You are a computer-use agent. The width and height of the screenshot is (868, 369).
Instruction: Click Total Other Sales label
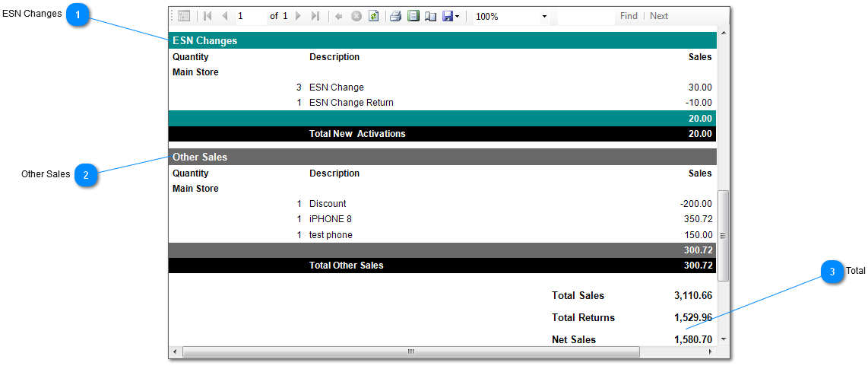point(347,266)
